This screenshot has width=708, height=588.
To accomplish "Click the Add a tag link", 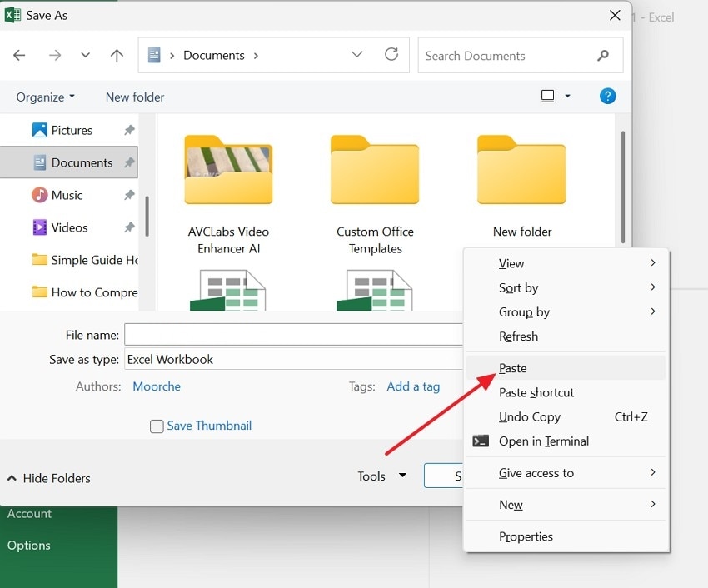I will [x=414, y=386].
